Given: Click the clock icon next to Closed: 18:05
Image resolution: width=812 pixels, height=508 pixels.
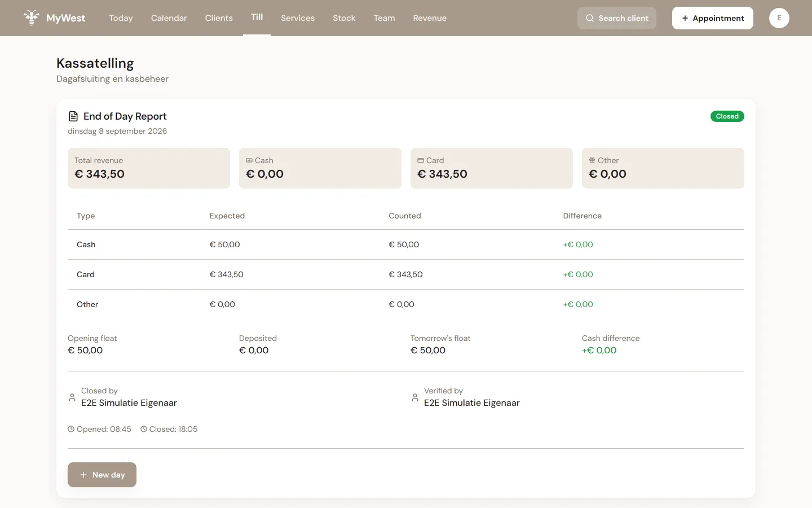Looking at the screenshot, I should click(144, 429).
